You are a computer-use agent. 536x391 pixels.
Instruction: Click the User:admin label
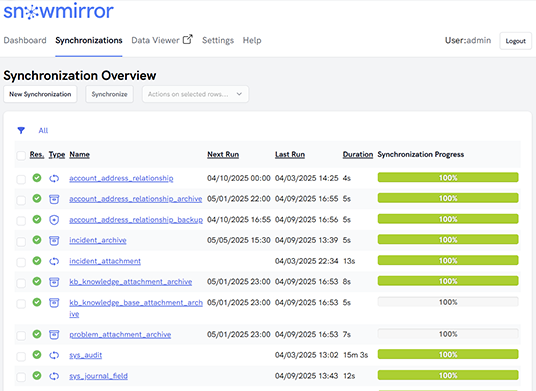point(468,40)
